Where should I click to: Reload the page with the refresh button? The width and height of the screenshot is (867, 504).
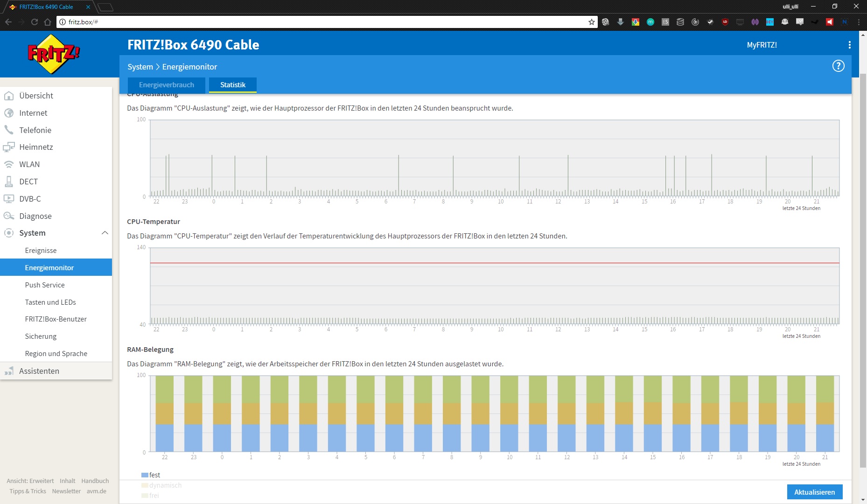pyautogui.click(x=34, y=22)
